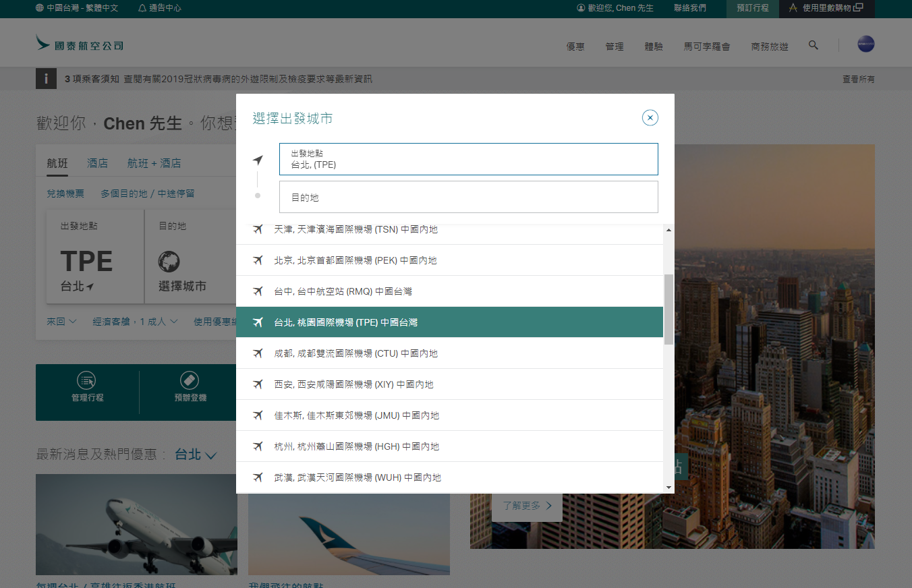Click the 兌換機票 link
The width and height of the screenshot is (912, 588).
point(65,194)
